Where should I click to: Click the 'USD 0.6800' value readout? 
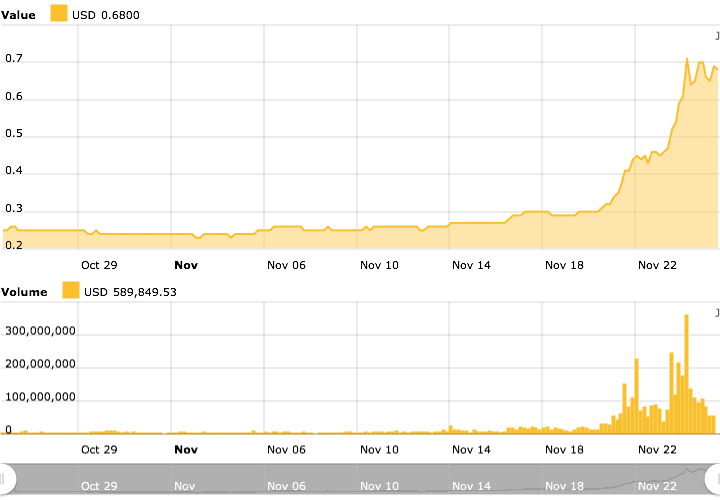(x=106, y=15)
